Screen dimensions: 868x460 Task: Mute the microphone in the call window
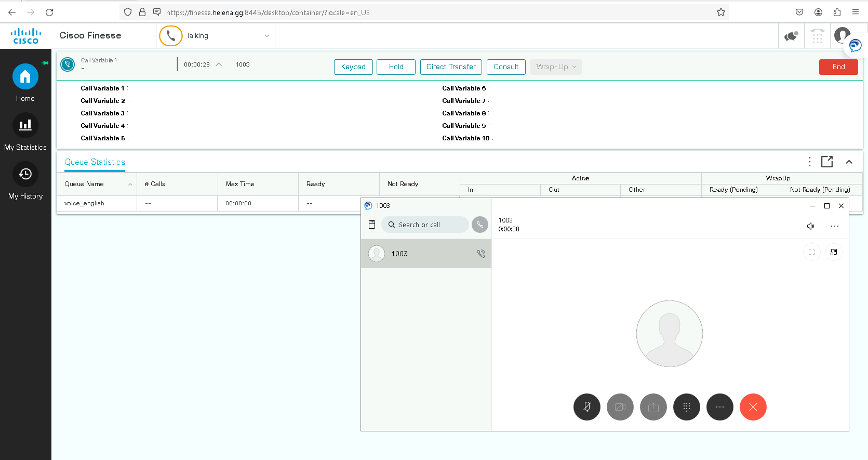586,407
